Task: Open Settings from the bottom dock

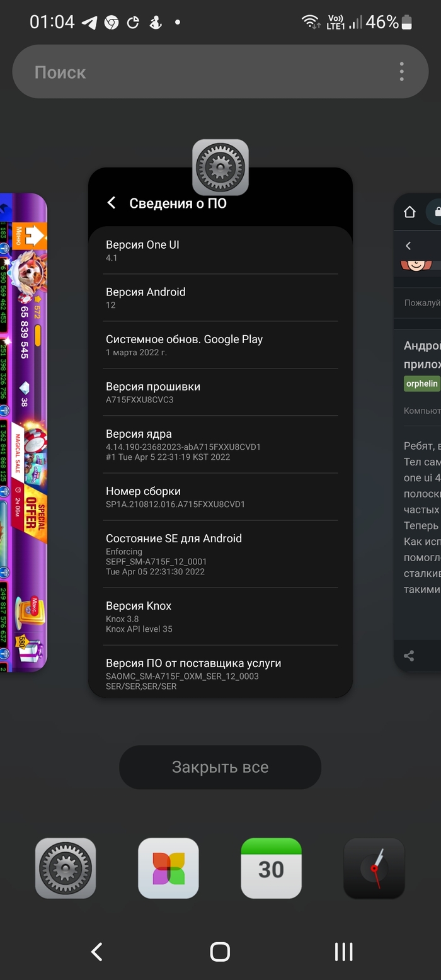Action: click(66, 868)
